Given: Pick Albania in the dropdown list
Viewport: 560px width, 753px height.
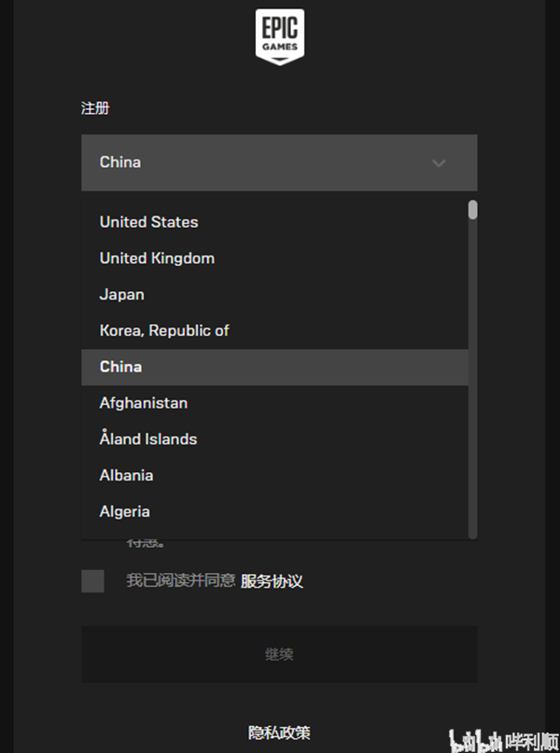Looking at the screenshot, I should (x=274, y=476).
